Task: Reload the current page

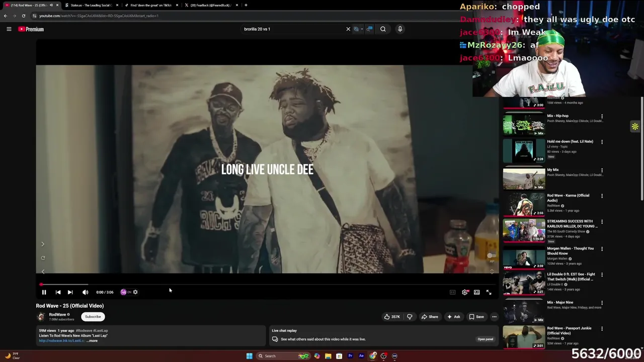Action: (x=23, y=16)
